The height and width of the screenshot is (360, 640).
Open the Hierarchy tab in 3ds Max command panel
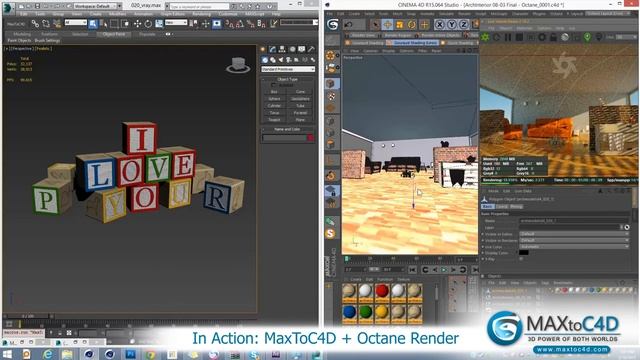coord(282,49)
